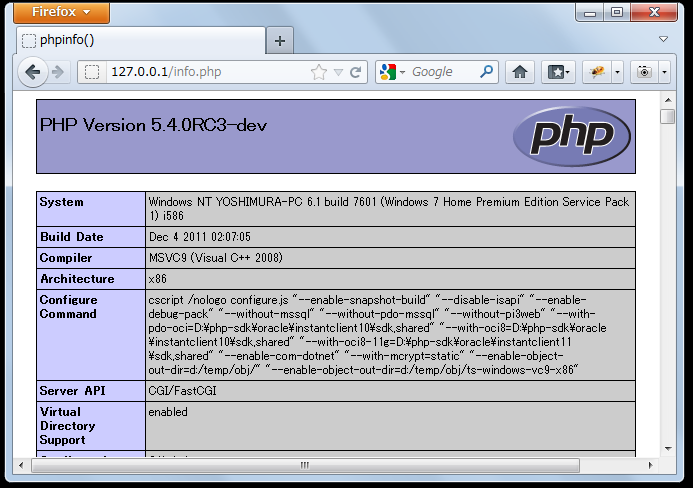Bookmark this page with the star icon
Image resolution: width=693 pixels, height=488 pixels.
319,72
